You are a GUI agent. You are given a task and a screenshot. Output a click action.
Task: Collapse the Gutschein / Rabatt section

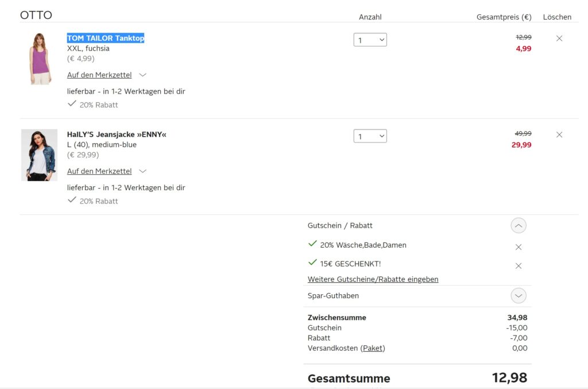click(x=519, y=225)
